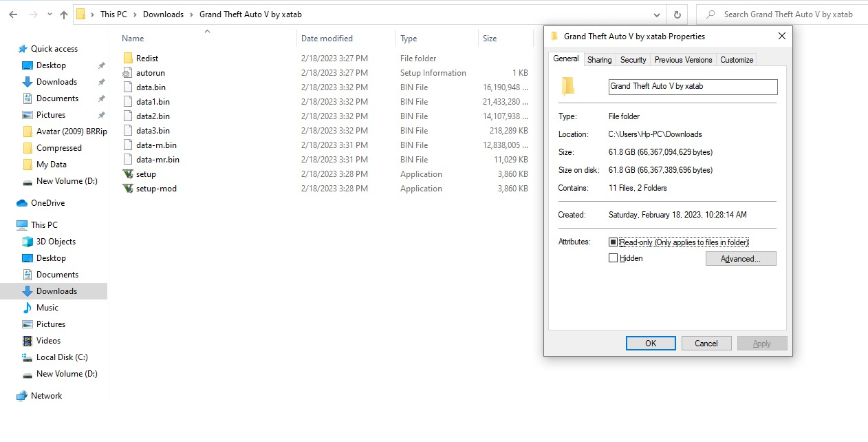Viewport: 868px width, 442px height.
Task: Select the data1.bin file icon
Action: pos(128,102)
